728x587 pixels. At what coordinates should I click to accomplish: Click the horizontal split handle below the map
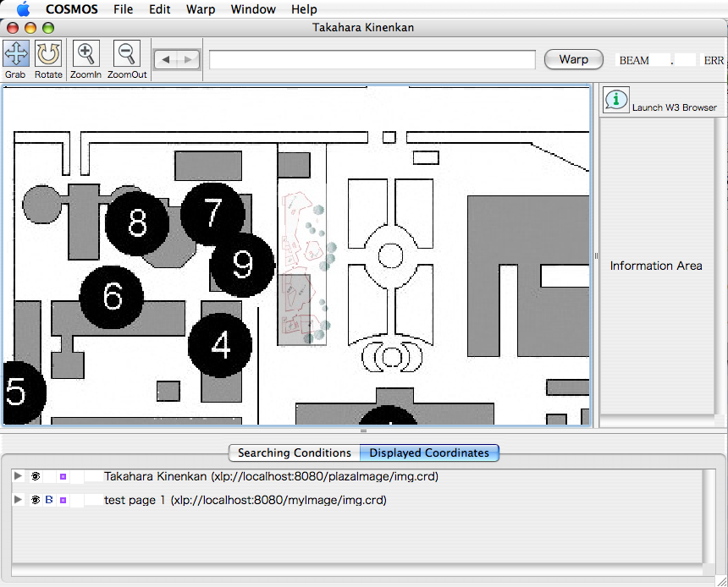point(363,431)
